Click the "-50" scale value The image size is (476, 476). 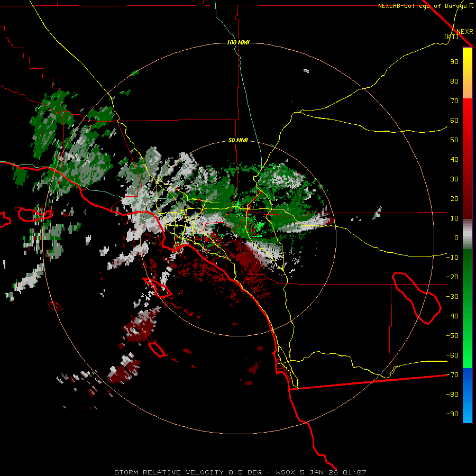tap(452, 336)
